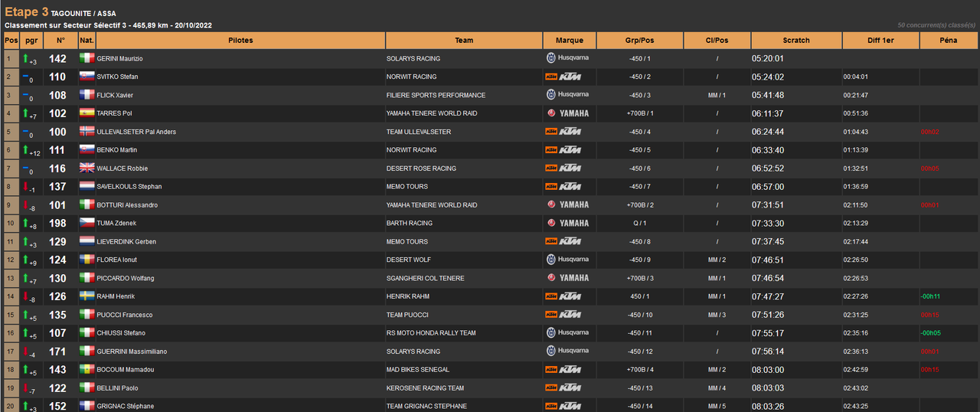Sort by the Scratch column header
Screen dimensions: 980x412
(x=796, y=41)
